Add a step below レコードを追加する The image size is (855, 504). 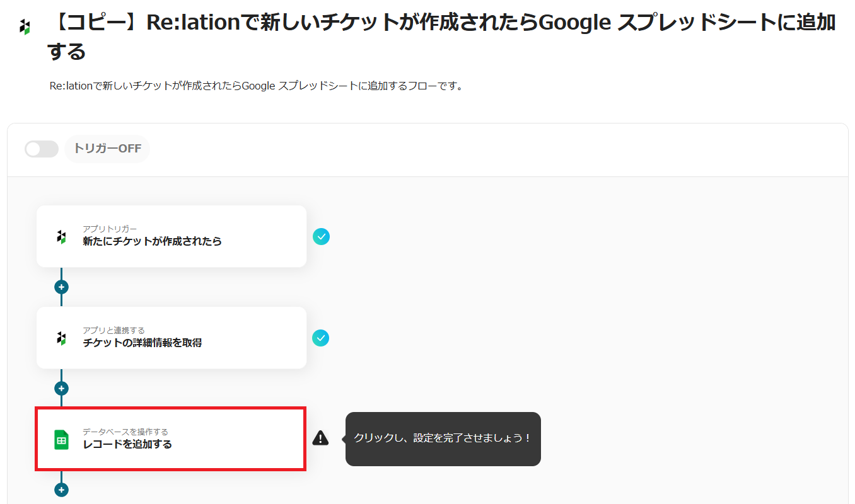(61, 490)
